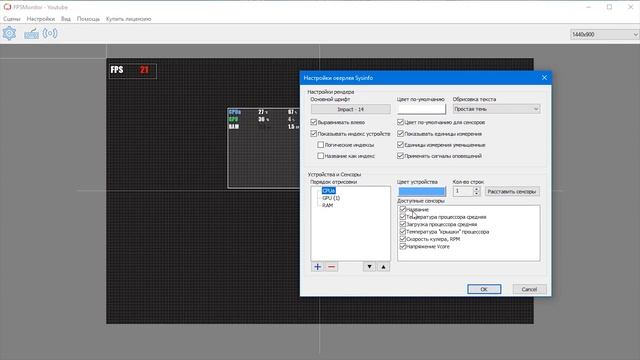Toggle 'Показывать индекс устройств' checkbox
Image resolution: width=640 pixels, height=360 pixels.
[x=313, y=133]
